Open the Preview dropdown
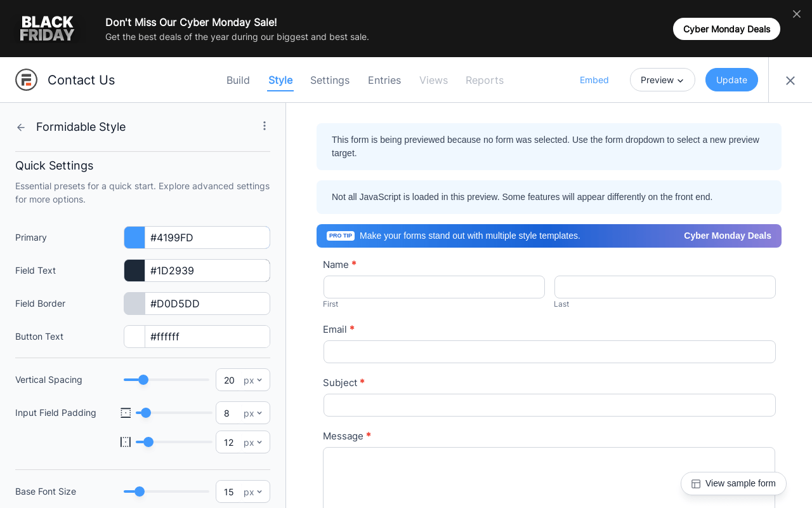This screenshot has height=508, width=812. pos(662,80)
